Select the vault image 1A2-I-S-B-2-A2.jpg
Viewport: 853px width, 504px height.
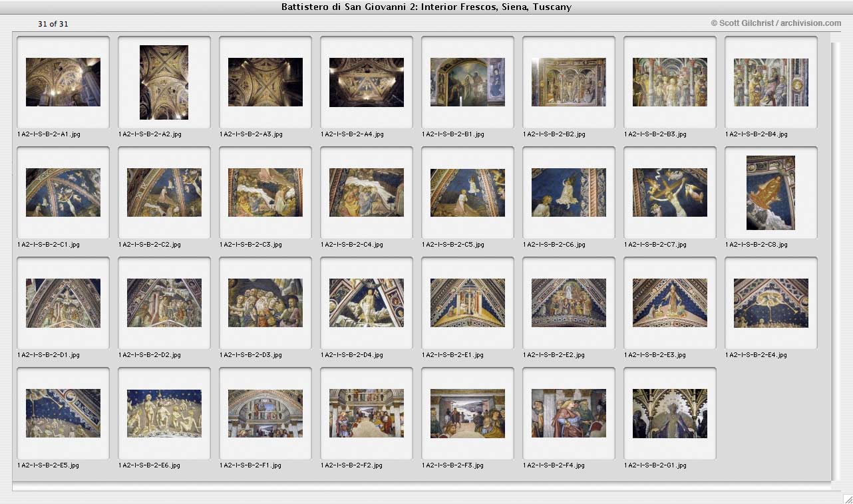tap(164, 82)
